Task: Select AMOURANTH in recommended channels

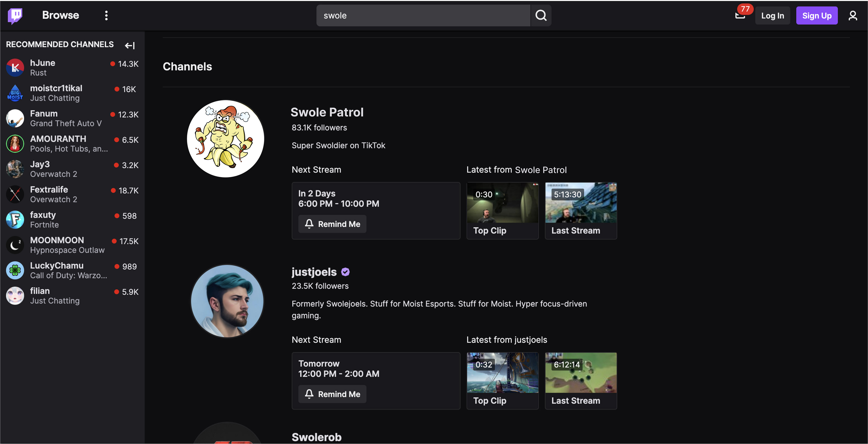Action: point(72,143)
